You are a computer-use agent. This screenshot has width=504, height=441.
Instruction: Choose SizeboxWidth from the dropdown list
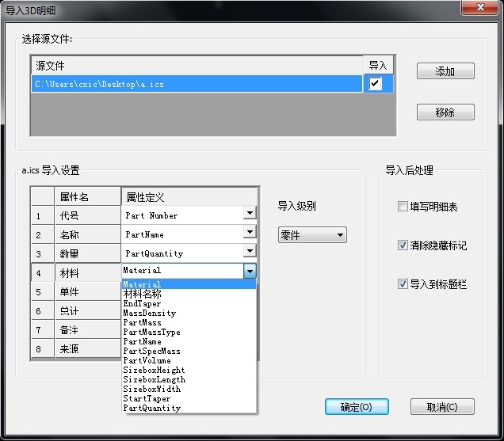tap(189, 389)
